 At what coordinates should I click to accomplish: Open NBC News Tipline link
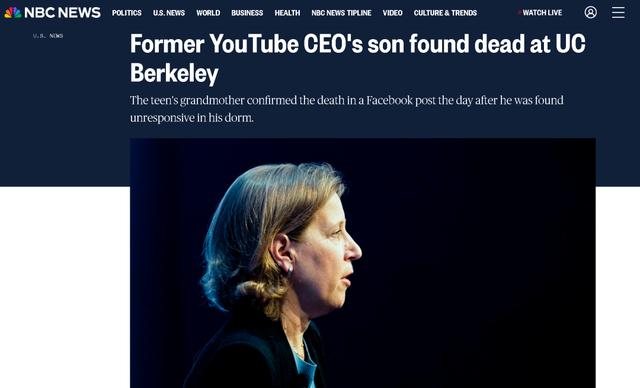tap(341, 13)
